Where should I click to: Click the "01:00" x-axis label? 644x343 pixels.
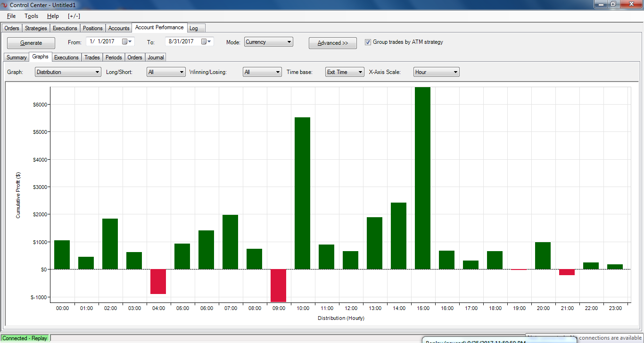click(86, 308)
